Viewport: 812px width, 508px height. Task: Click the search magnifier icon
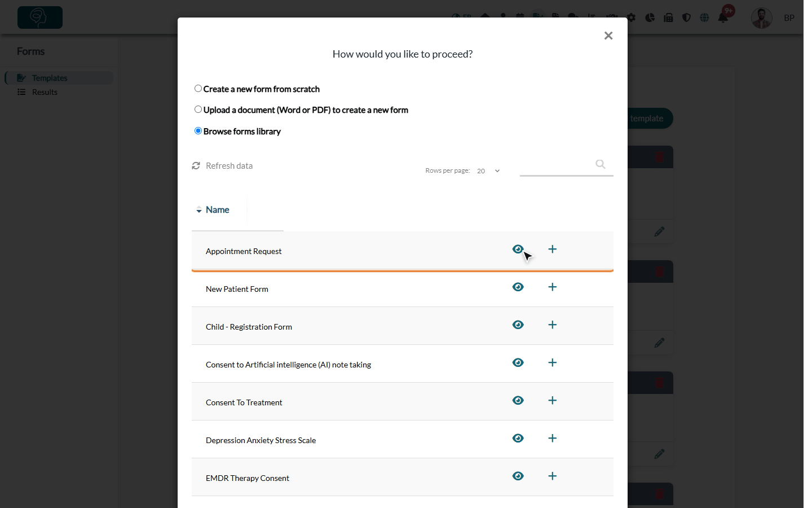pyautogui.click(x=601, y=164)
